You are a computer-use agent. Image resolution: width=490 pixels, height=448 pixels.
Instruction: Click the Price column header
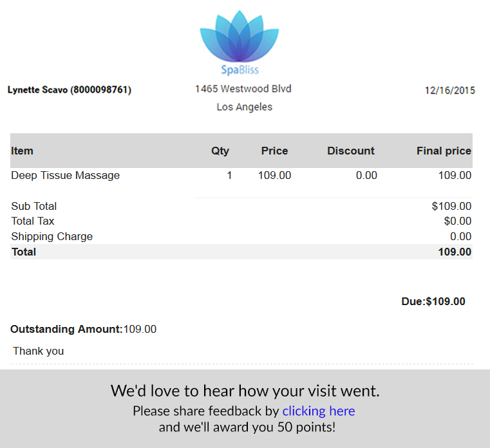point(274,151)
